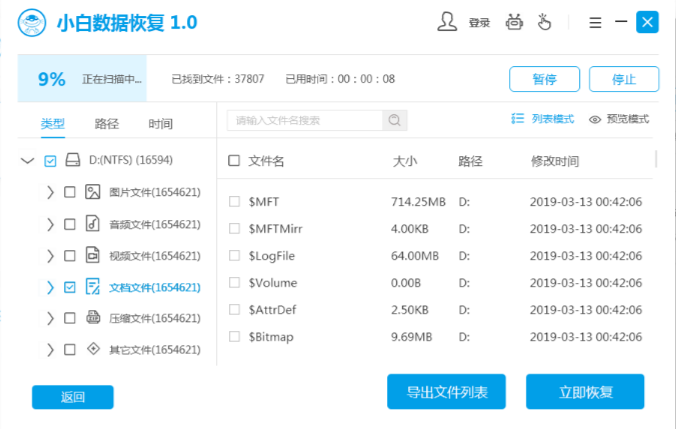The width and height of the screenshot is (676, 429).
Task: Switch to 预览模式 eye icon view
Action: [x=595, y=119]
